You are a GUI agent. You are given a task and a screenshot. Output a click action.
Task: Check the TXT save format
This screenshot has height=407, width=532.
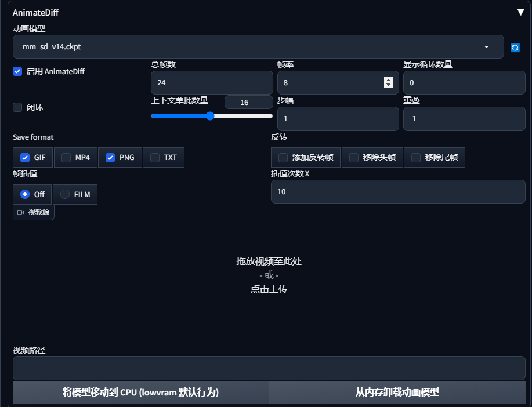154,157
